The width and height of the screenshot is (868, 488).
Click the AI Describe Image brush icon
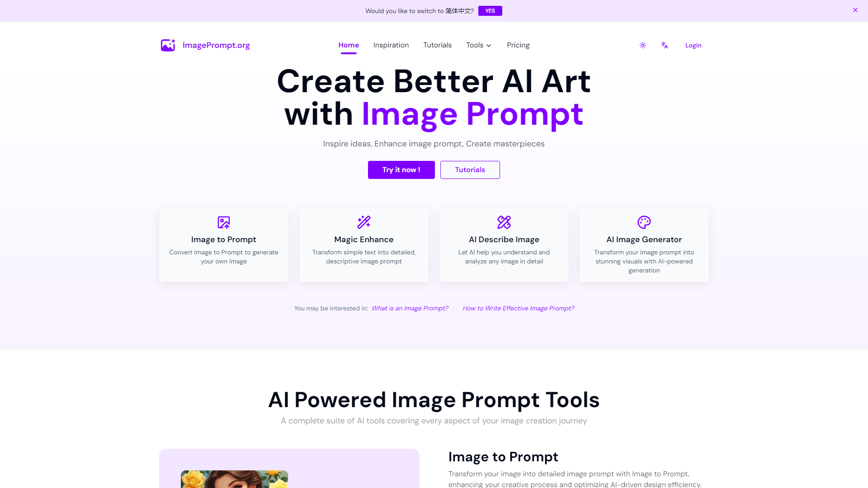click(x=504, y=222)
